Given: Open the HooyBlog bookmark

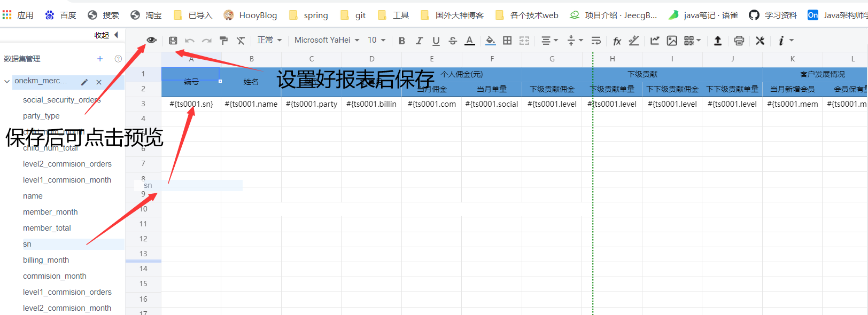Looking at the screenshot, I should pyautogui.click(x=250, y=15).
